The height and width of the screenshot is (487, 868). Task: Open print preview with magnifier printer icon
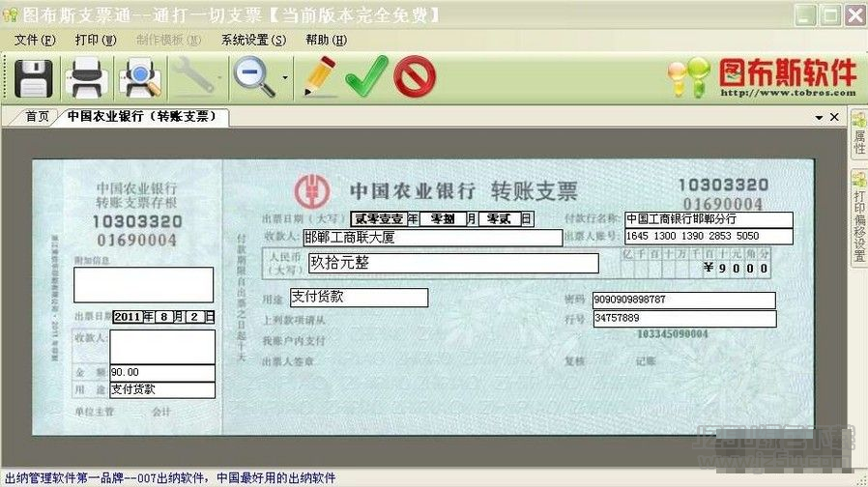140,78
